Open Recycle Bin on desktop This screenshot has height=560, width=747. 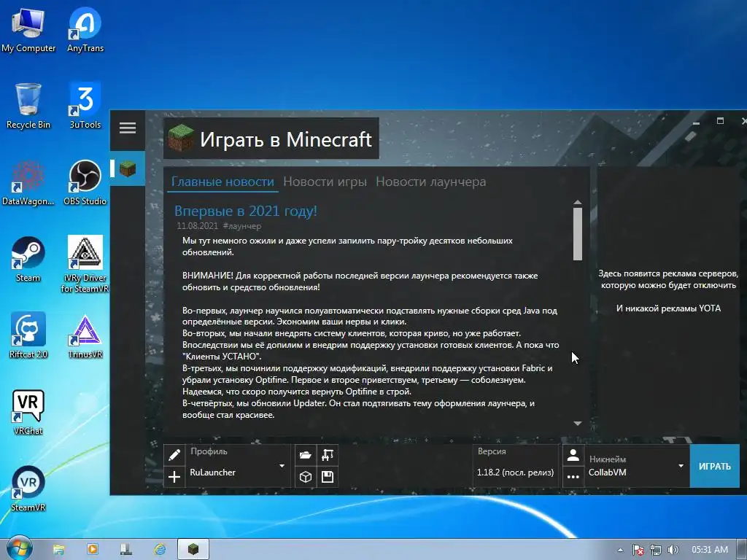[x=28, y=106]
